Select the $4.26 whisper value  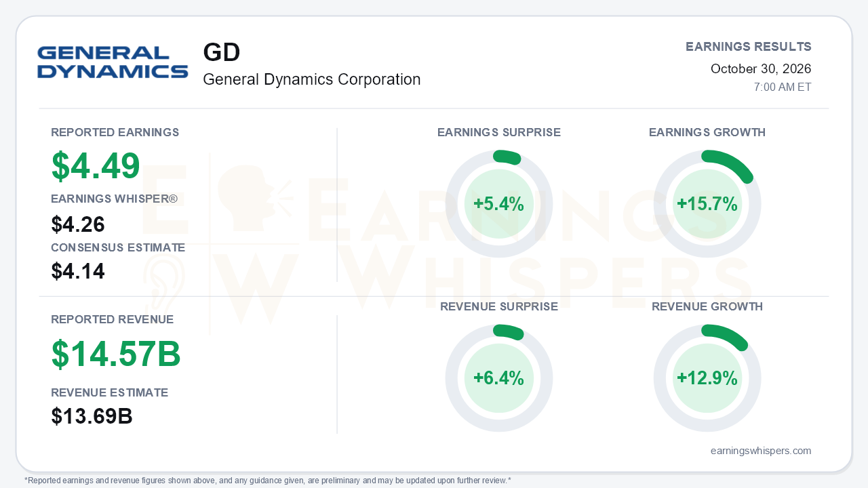pyautogui.click(x=78, y=224)
